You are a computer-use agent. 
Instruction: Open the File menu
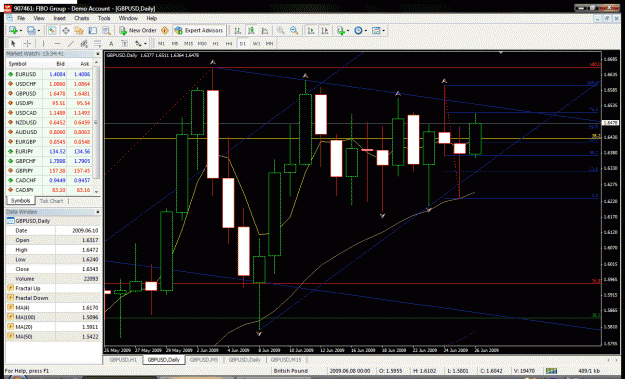pyautogui.click(x=21, y=18)
